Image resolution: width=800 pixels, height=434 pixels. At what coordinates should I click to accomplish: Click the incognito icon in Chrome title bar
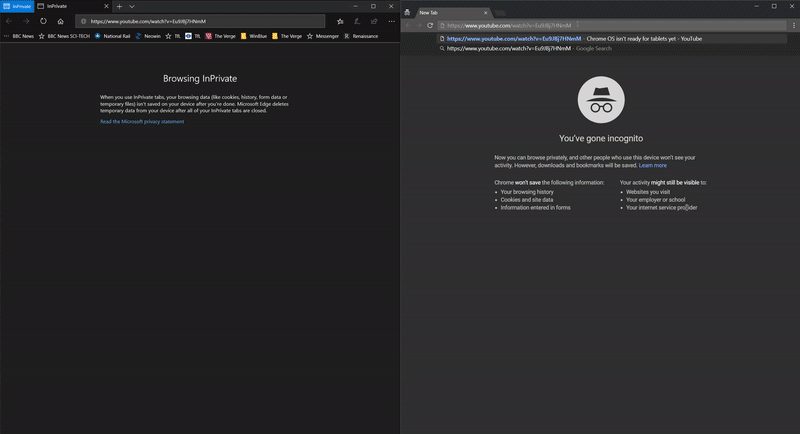tap(407, 12)
